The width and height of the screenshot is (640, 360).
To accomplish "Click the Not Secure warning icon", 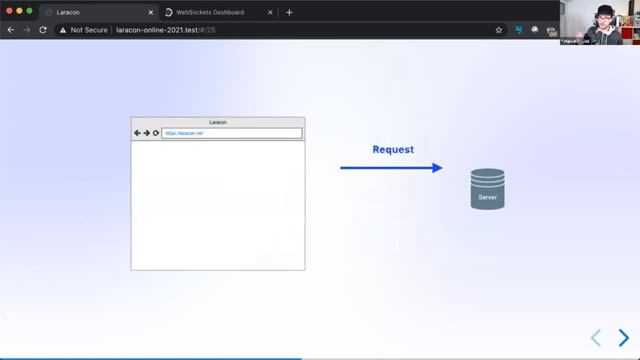I will coord(63,30).
